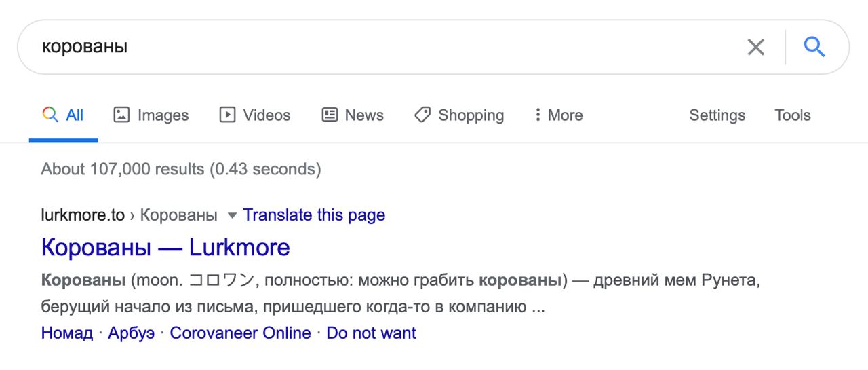The height and width of the screenshot is (370, 868).
Task: Click the Shopping tab tag icon
Action: pos(422,115)
